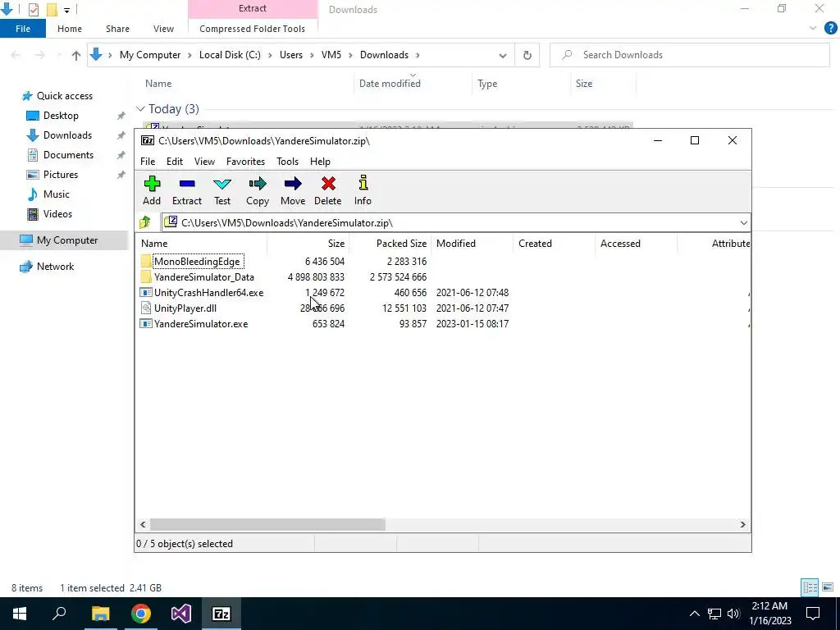This screenshot has height=630, width=840.
Task: Open Compressed Folder Tools tab
Action: 253,29
